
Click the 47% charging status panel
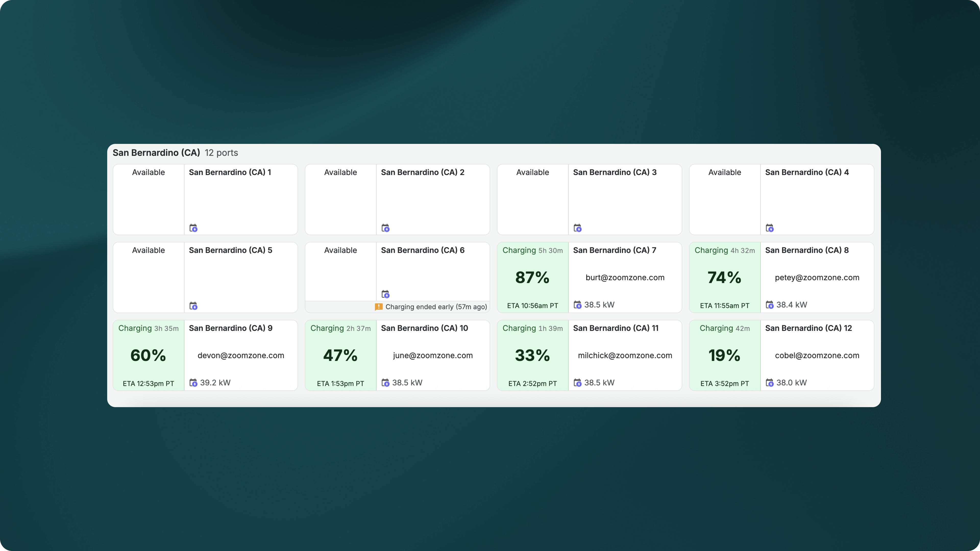[x=340, y=356]
